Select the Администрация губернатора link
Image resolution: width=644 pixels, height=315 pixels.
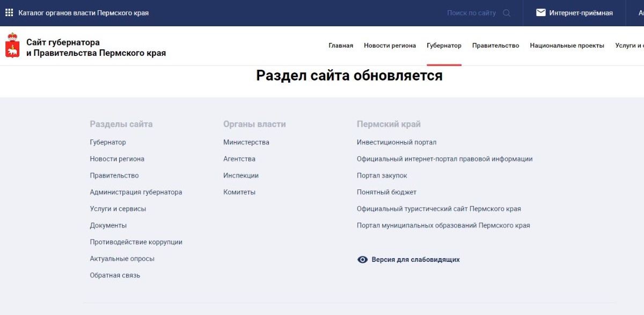coord(136,192)
